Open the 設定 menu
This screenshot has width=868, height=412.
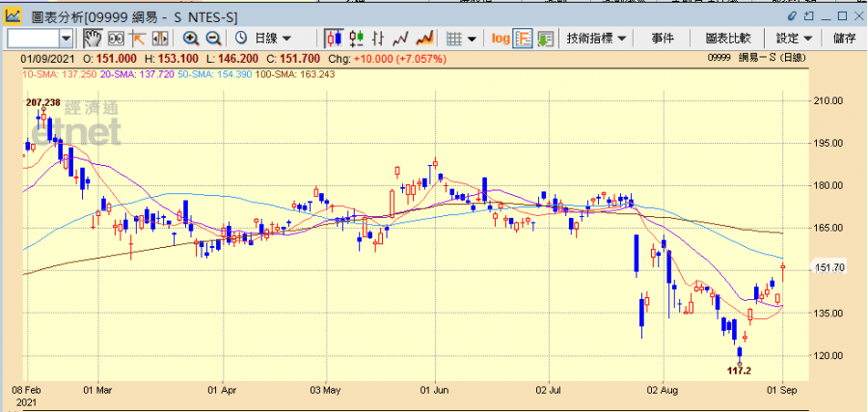pyautogui.click(x=794, y=39)
